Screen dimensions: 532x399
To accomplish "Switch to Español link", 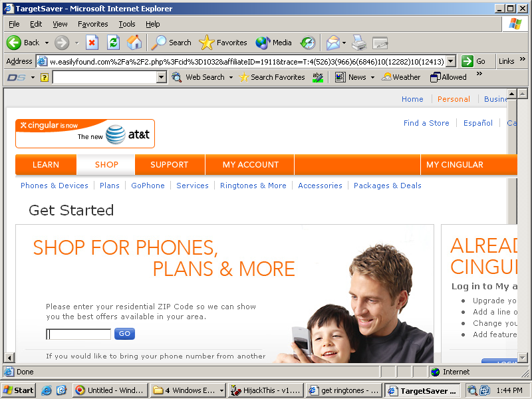I will click(x=478, y=123).
